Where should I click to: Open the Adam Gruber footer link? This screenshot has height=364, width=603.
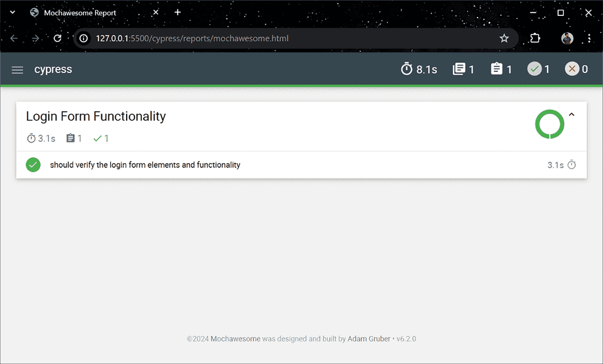(369, 339)
